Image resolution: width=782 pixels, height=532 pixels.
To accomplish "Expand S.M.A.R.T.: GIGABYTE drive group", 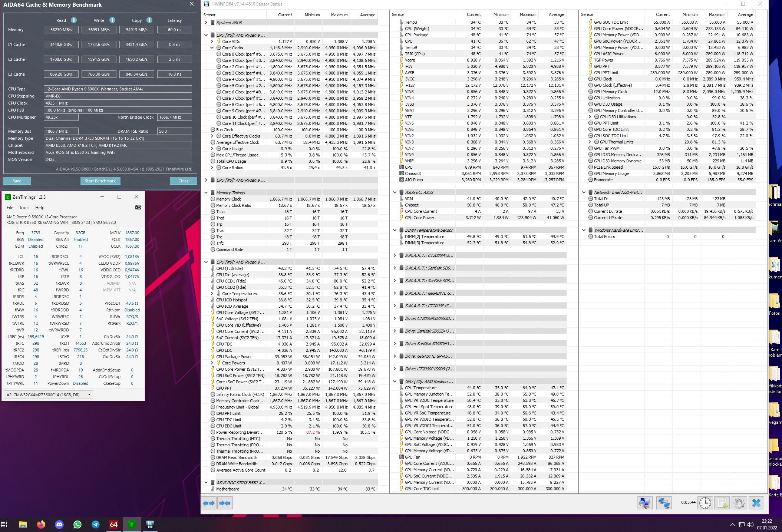I will tap(395, 293).
